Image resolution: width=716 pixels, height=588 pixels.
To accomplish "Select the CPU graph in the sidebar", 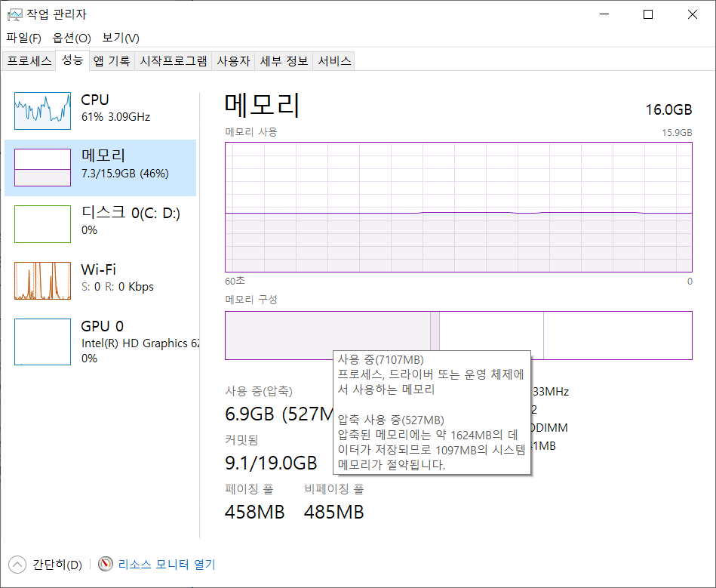I will click(x=42, y=109).
